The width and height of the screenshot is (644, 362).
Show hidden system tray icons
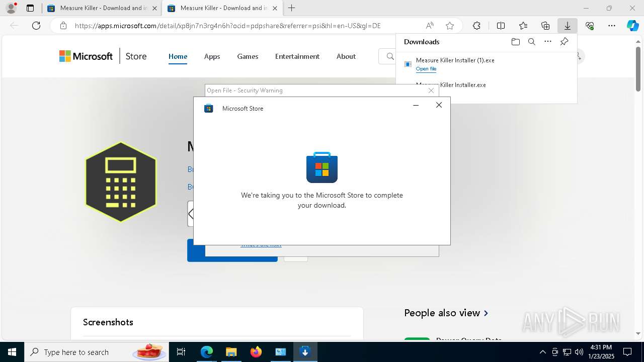542,352
